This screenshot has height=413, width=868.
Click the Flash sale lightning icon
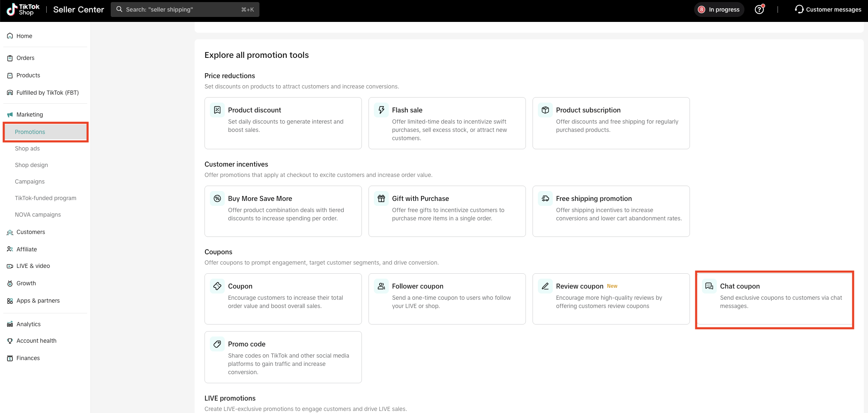(x=381, y=110)
